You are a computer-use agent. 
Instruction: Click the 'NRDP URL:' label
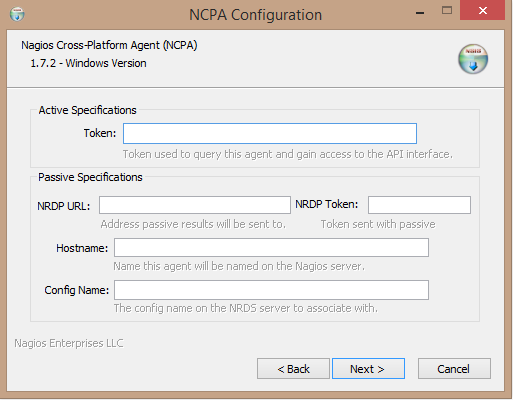[64, 206]
